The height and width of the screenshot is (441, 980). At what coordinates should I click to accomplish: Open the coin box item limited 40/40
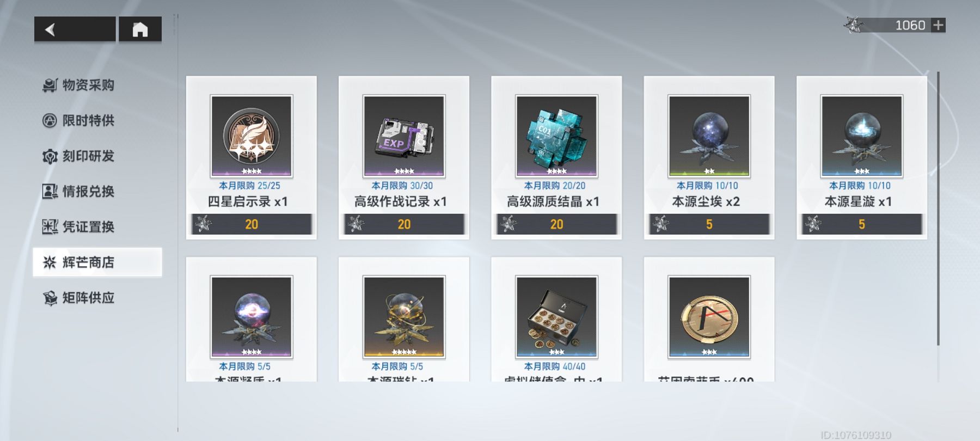pos(556,317)
